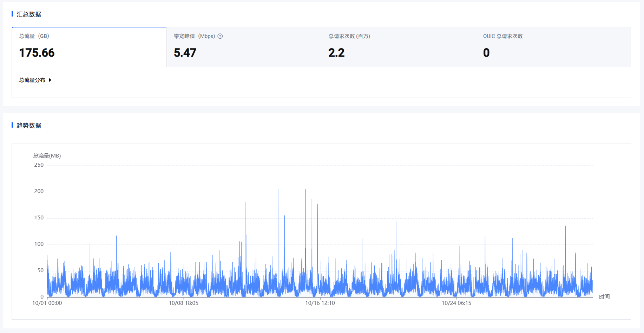Select the QUIC 总请求次数 tab
This screenshot has width=644, height=333.
coord(553,47)
